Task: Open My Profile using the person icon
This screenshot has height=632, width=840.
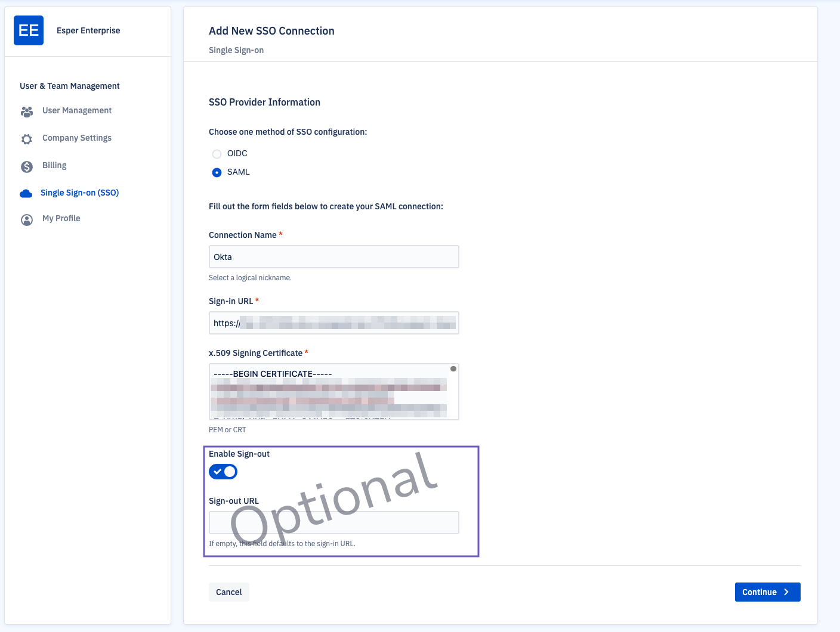Action: tap(27, 219)
